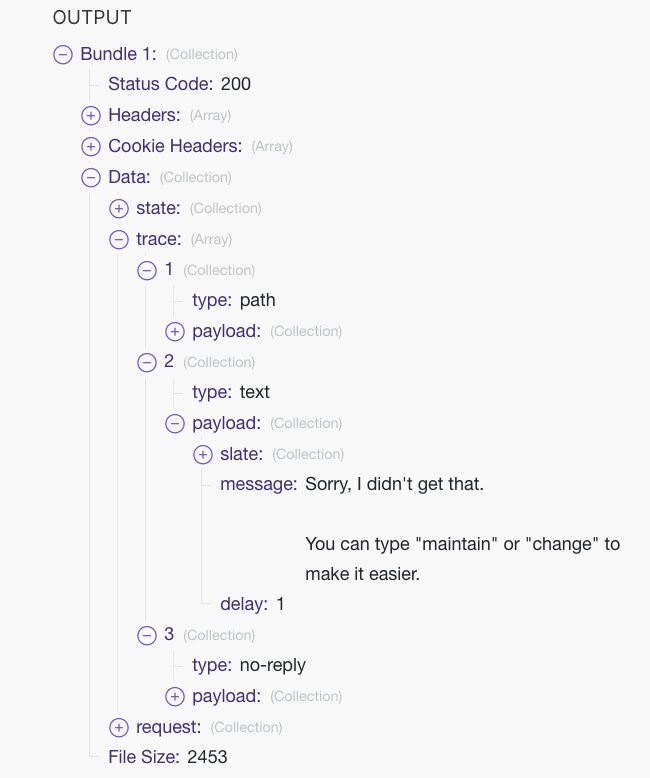Click the delay value 1
This screenshot has height=778, width=650.
(x=280, y=604)
